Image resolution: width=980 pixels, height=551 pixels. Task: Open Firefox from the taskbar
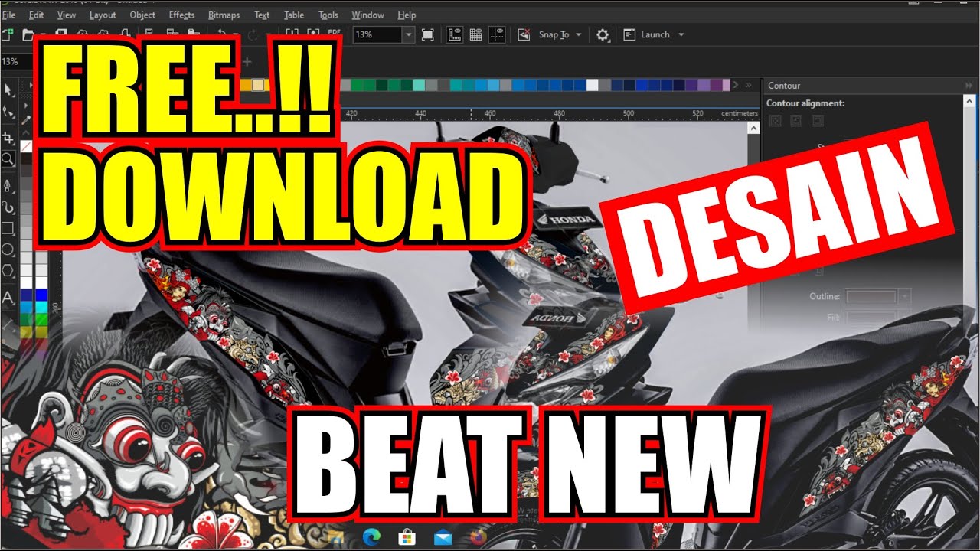479,538
